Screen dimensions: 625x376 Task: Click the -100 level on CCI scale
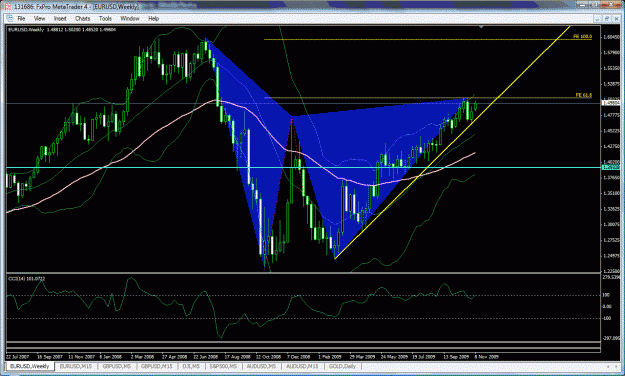[607, 318]
